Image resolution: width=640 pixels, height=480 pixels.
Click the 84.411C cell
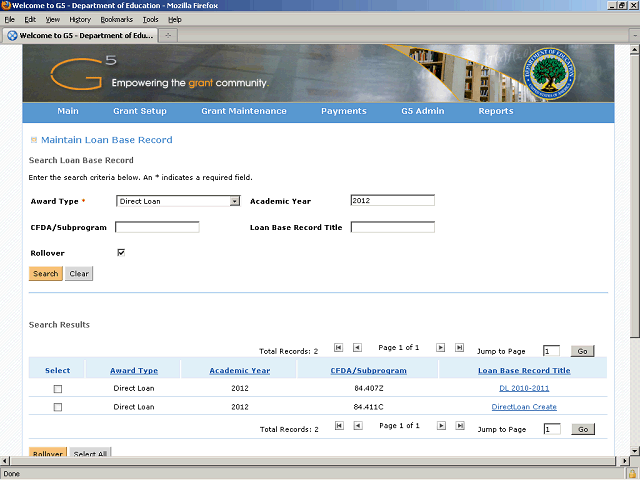(369, 407)
